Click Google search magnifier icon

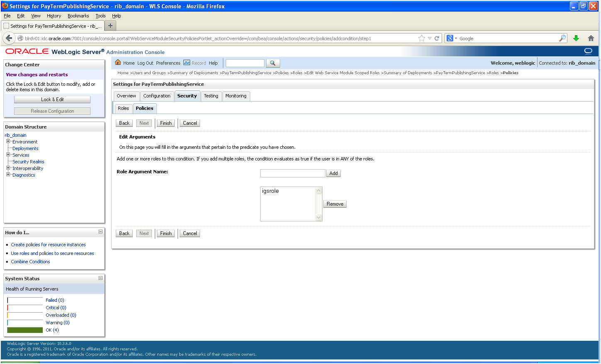pos(562,38)
